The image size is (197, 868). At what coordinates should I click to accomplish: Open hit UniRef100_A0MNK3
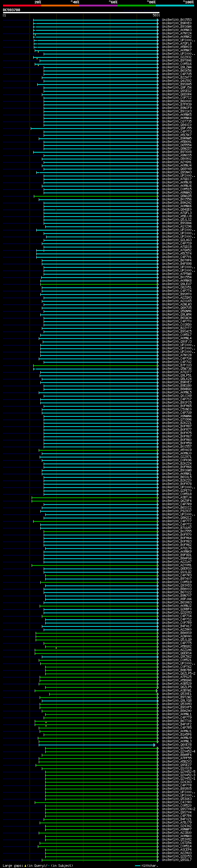click(x=176, y=30)
